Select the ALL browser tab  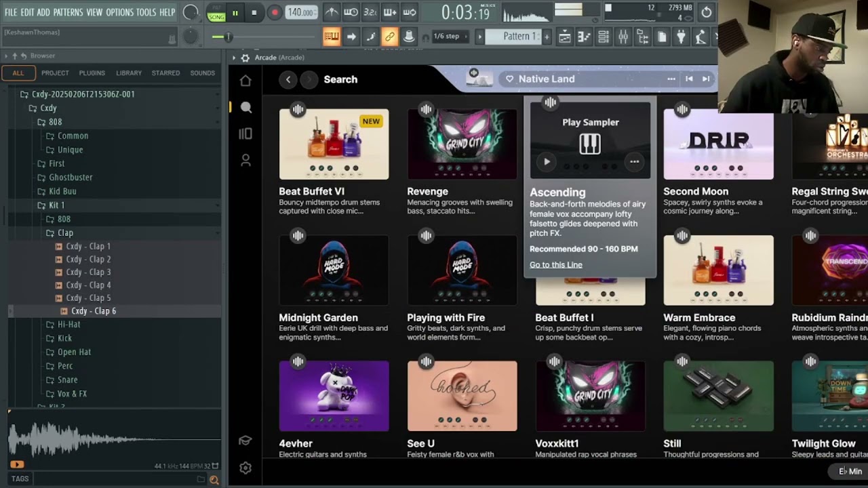coord(18,73)
